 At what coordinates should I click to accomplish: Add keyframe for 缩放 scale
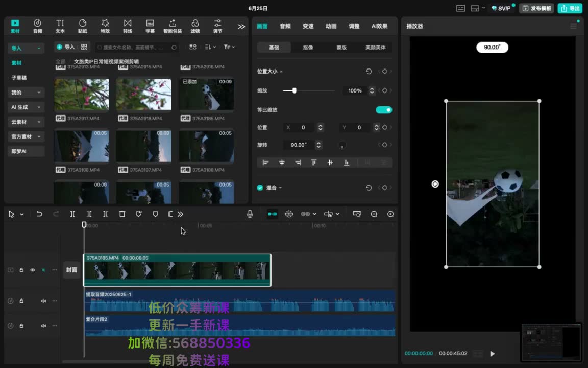coord(384,90)
